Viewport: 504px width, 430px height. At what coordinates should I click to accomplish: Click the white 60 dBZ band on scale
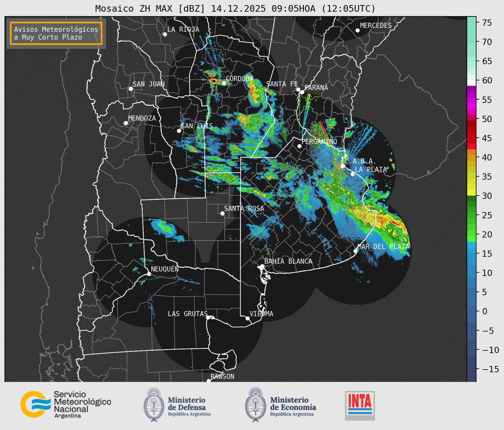pyautogui.click(x=471, y=83)
